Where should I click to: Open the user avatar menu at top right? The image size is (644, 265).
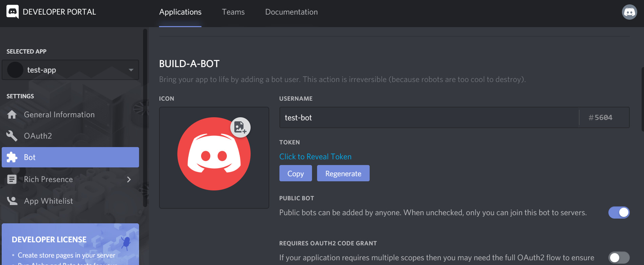(629, 12)
